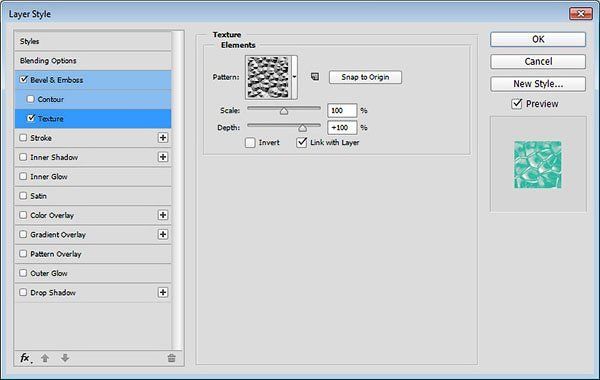
Task: Toggle the Preview checkbox
Action: [517, 104]
